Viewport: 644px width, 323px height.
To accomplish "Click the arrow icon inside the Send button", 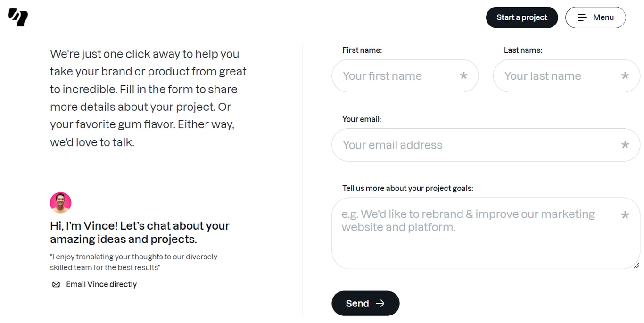I will click(x=380, y=303).
